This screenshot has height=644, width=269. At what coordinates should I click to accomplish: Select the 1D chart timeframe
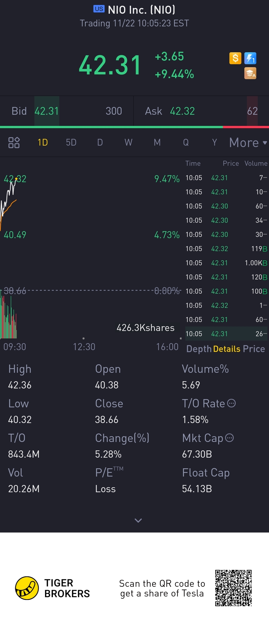tap(43, 143)
